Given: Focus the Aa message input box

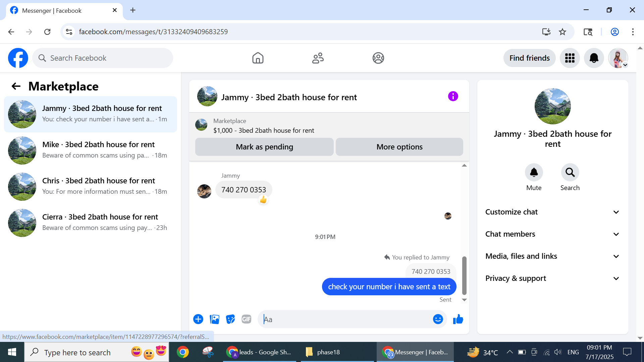Looking at the screenshot, I should coord(345,319).
